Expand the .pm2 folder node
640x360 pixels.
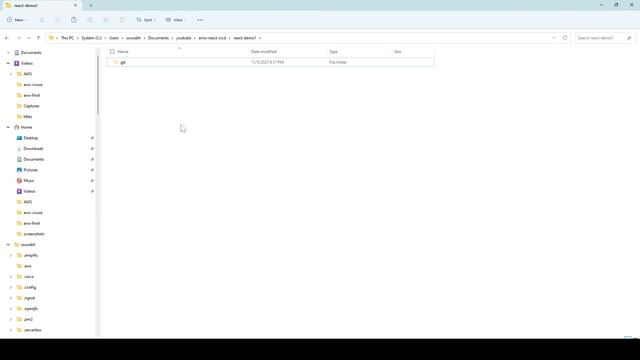pos(11,319)
